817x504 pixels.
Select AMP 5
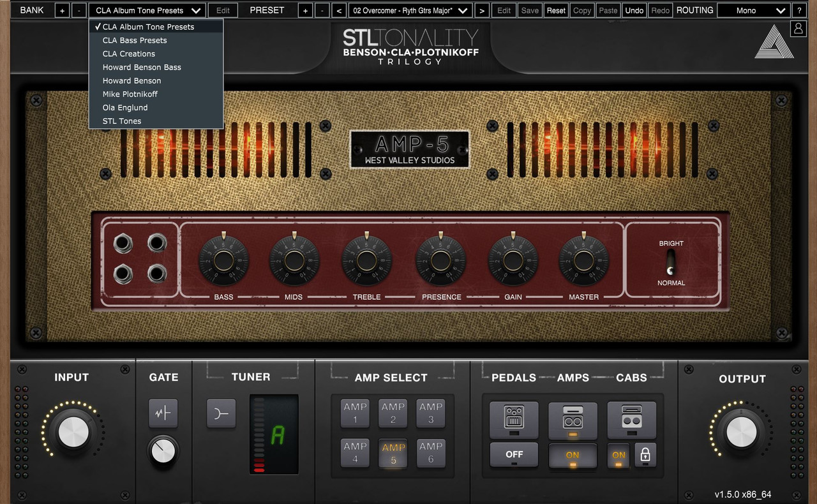click(x=393, y=454)
